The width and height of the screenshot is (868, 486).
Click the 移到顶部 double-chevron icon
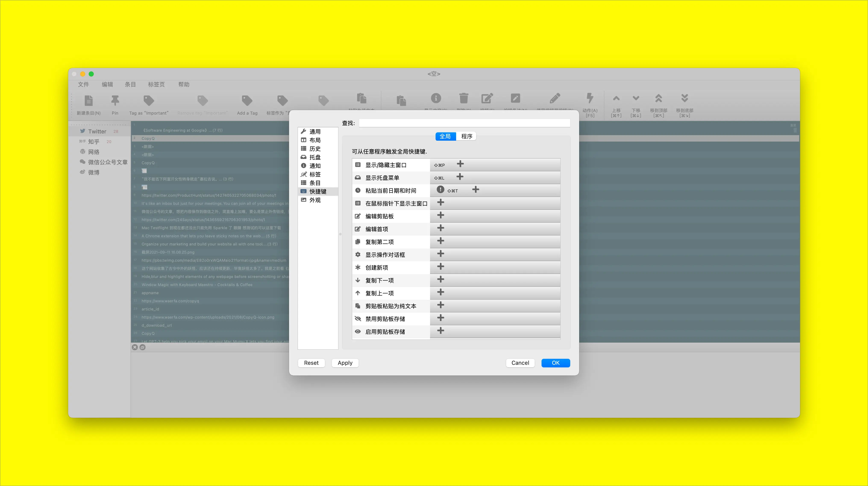[x=658, y=99]
